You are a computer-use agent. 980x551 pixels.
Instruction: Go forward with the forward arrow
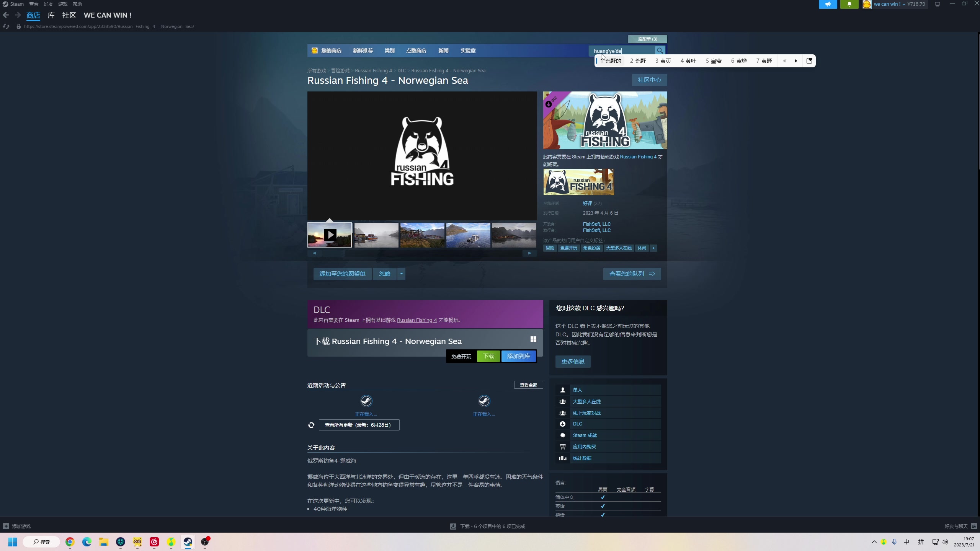point(18,15)
